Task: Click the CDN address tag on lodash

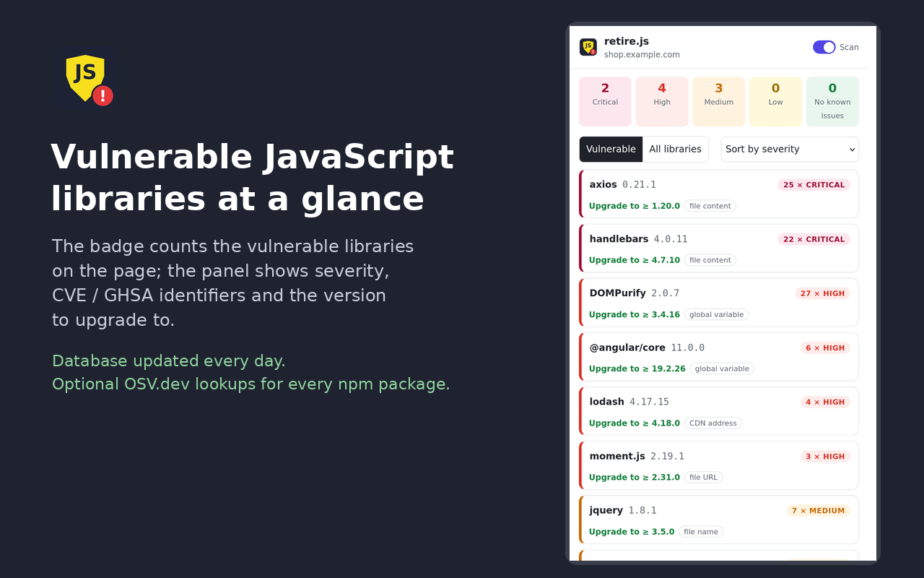Action: click(x=713, y=423)
